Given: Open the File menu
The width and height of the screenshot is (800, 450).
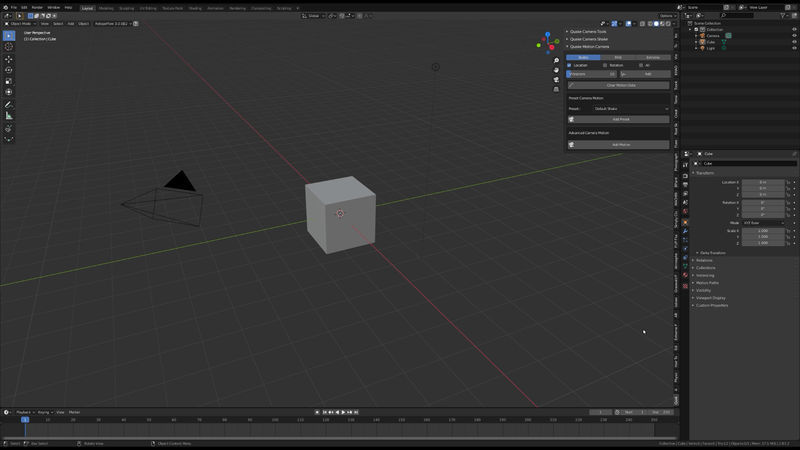Looking at the screenshot, I should 14,8.
